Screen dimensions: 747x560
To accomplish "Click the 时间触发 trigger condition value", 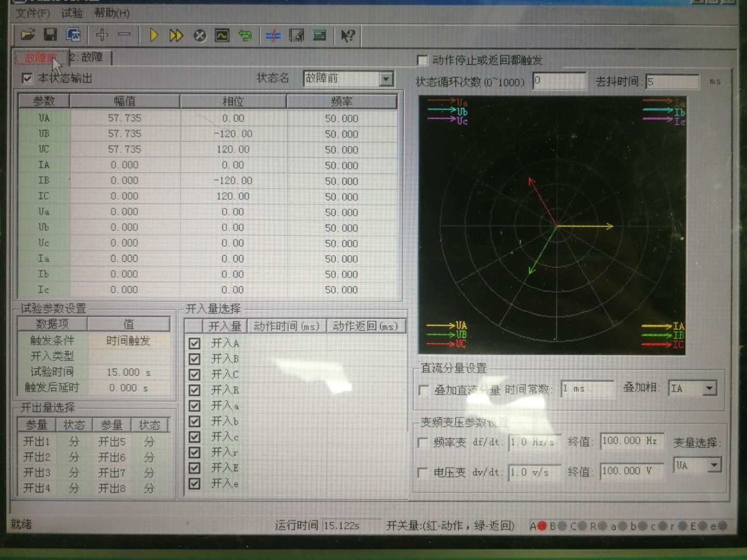I will click(128, 341).
